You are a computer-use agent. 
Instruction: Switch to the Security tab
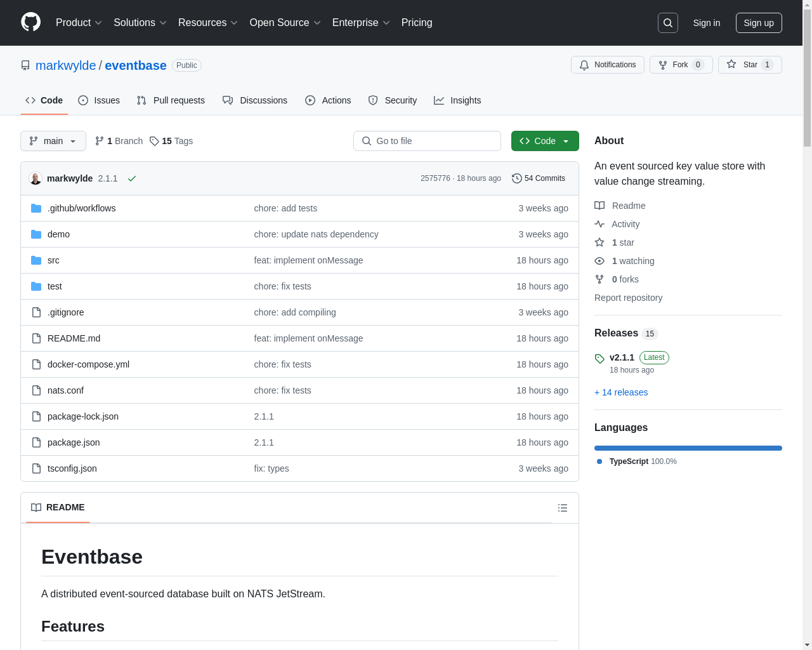[x=393, y=100]
